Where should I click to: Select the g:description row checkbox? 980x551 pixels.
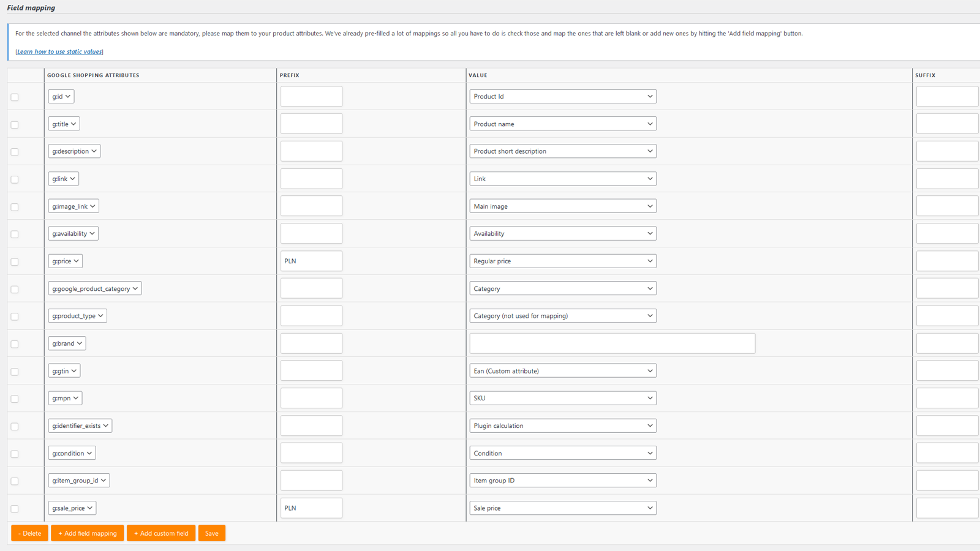pos(15,152)
